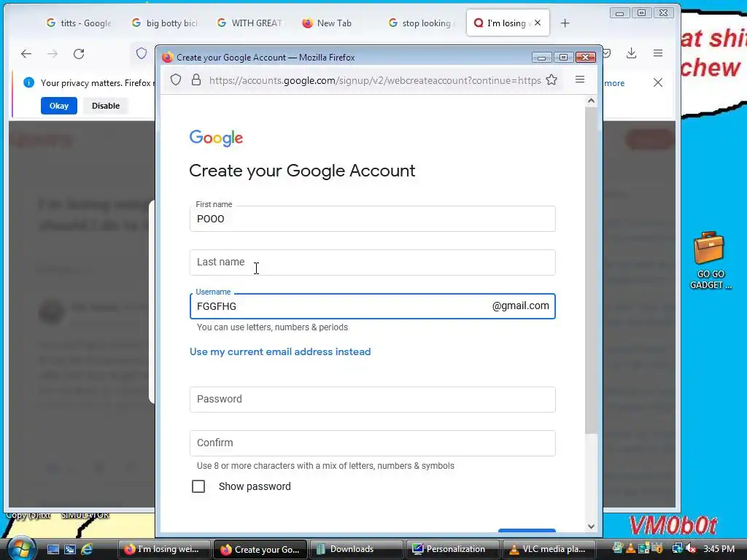The width and height of the screenshot is (747, 560).
Task: Click the vertical scrollbar thumb on signup page
Action: click(x=591, y=270)
